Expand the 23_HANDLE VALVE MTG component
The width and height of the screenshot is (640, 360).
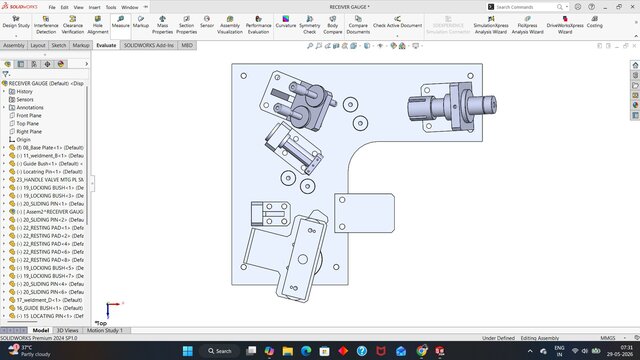pyautogui.click(x=4, y=180)
